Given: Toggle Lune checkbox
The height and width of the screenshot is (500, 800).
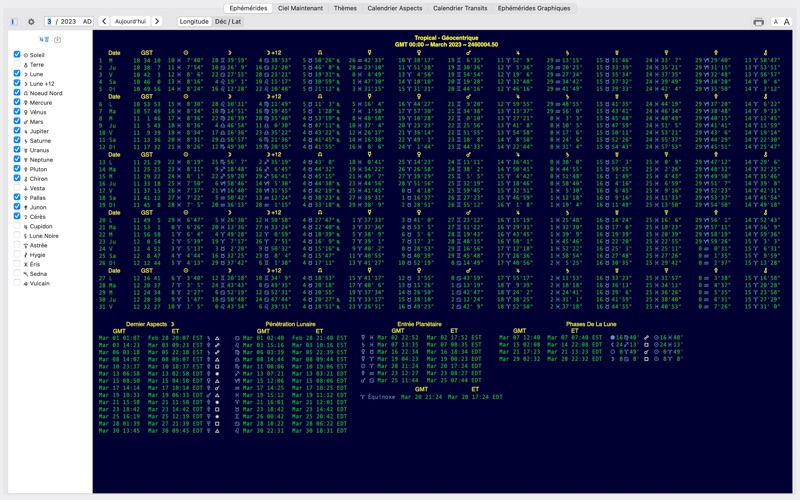Looking at the screenshot, I should coord(17,73).
